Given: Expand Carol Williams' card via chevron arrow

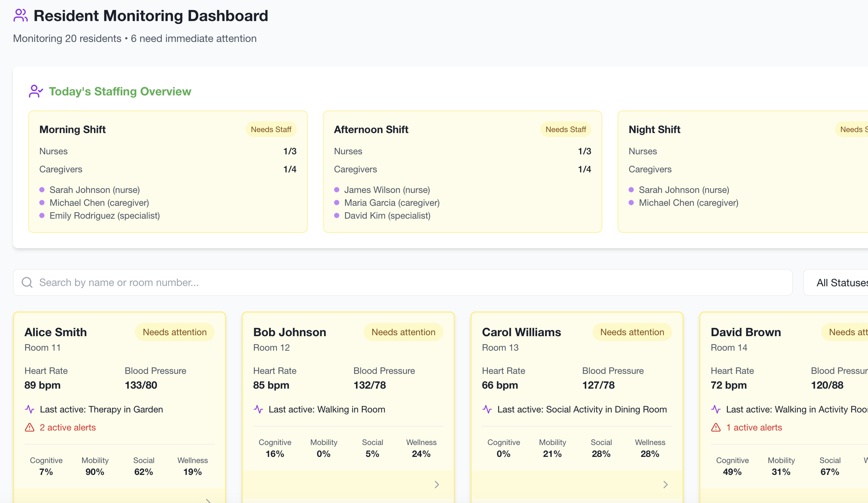Looking at the screenshot, I should point(665,484).
